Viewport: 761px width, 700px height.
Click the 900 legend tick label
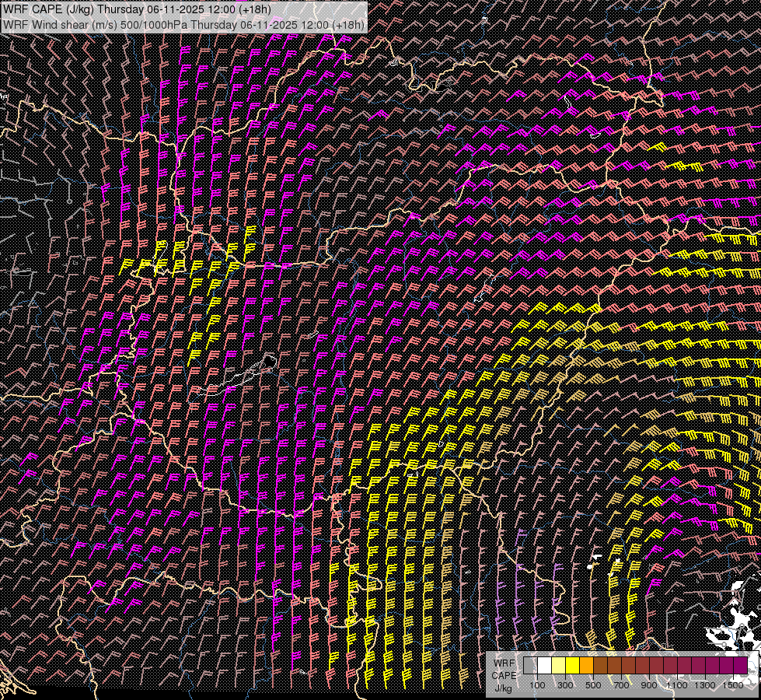(649, 685)
